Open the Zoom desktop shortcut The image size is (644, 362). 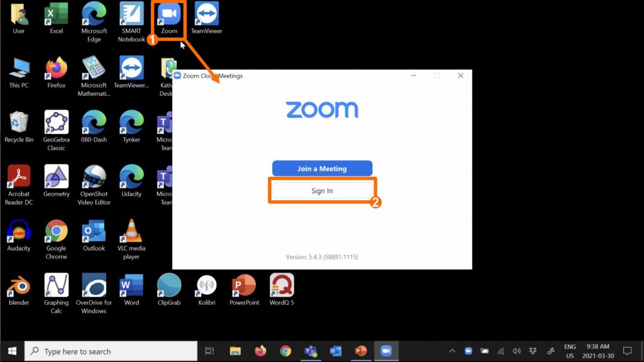(169, 17)
